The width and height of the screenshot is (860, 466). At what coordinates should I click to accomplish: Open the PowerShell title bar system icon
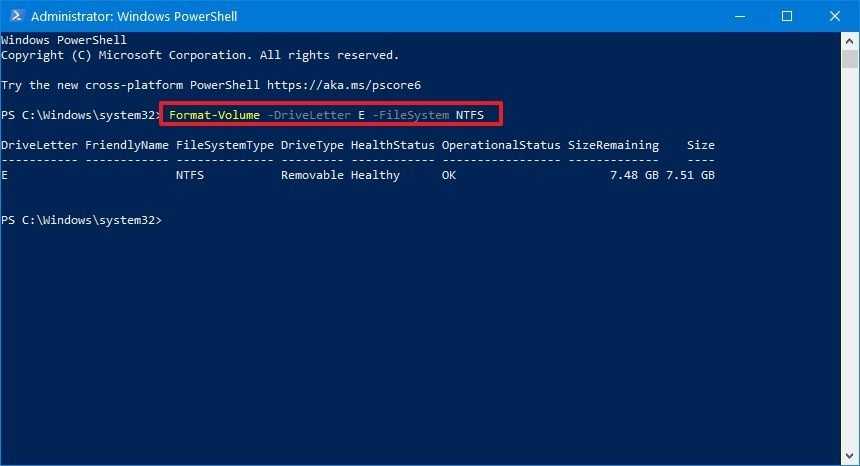point(15,16)
